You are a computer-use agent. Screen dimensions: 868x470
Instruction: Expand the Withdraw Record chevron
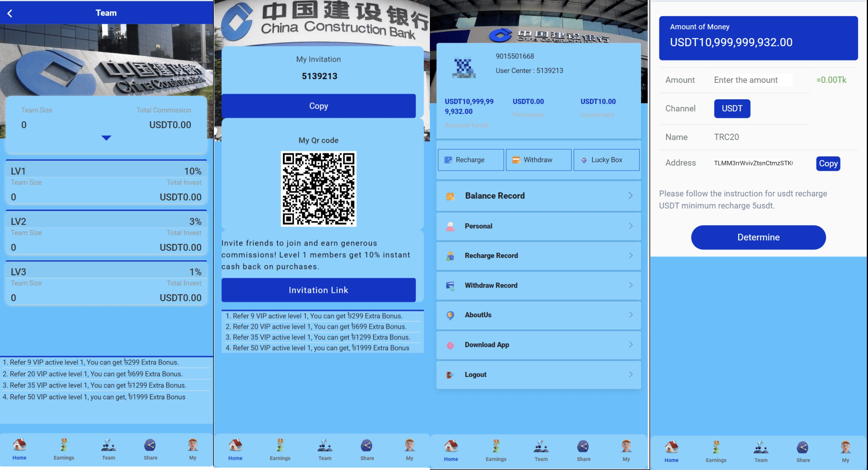point(631,285)
